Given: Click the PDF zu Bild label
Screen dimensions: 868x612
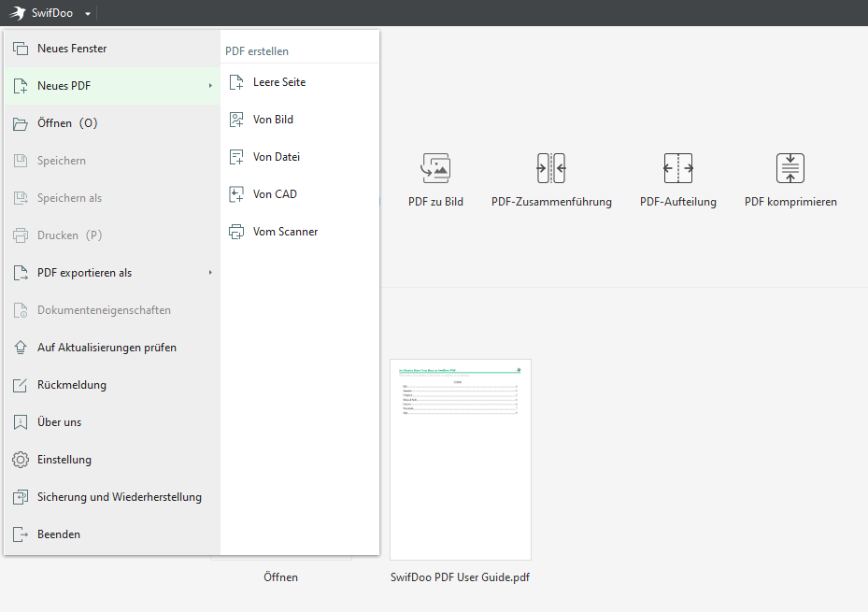Looking at the screenshot, I should [435, 202].
